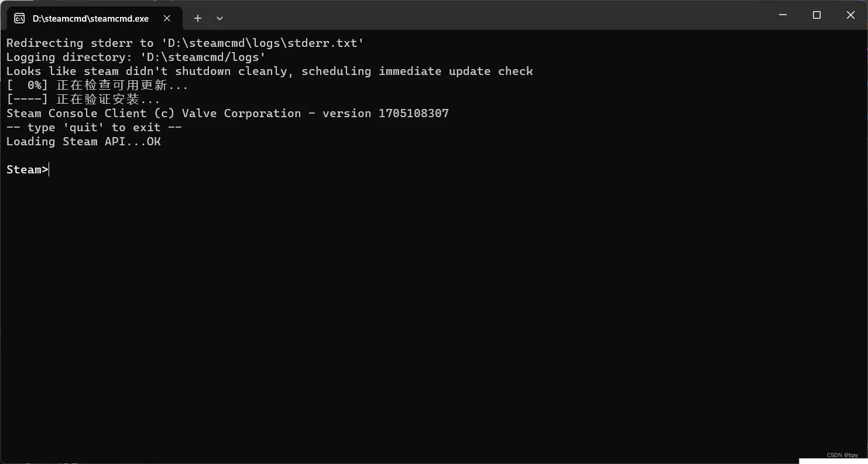Click the 'didn't shutdown cleanly' message line
Screen dimensions: 868x464
(269, 71)
